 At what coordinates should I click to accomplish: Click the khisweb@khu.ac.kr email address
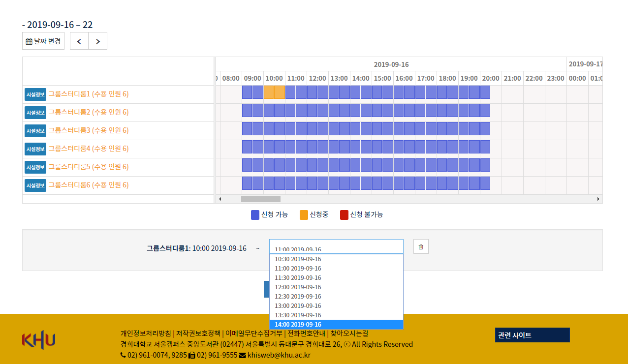pyautogui.click(x=279, y=355)
